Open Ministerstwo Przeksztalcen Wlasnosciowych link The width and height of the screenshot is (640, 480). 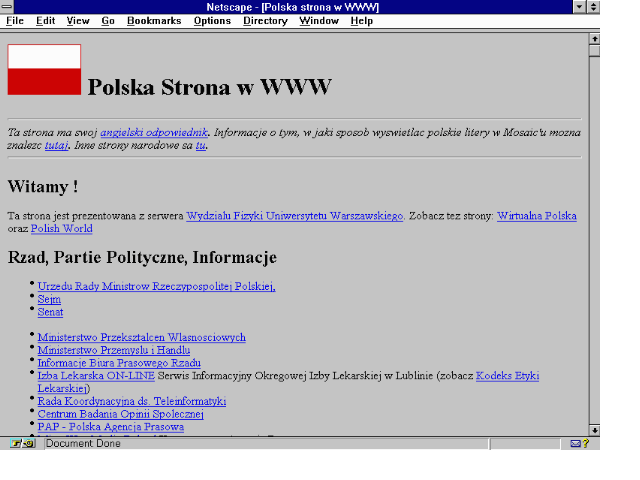point(142,338)
